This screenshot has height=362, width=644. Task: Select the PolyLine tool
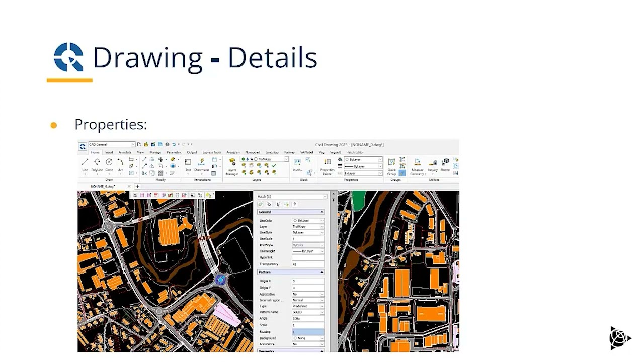pos(97,165)
